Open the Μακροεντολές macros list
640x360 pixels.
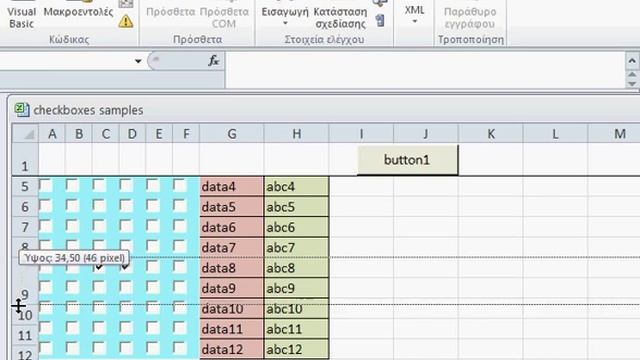click(x=78, y=12)
